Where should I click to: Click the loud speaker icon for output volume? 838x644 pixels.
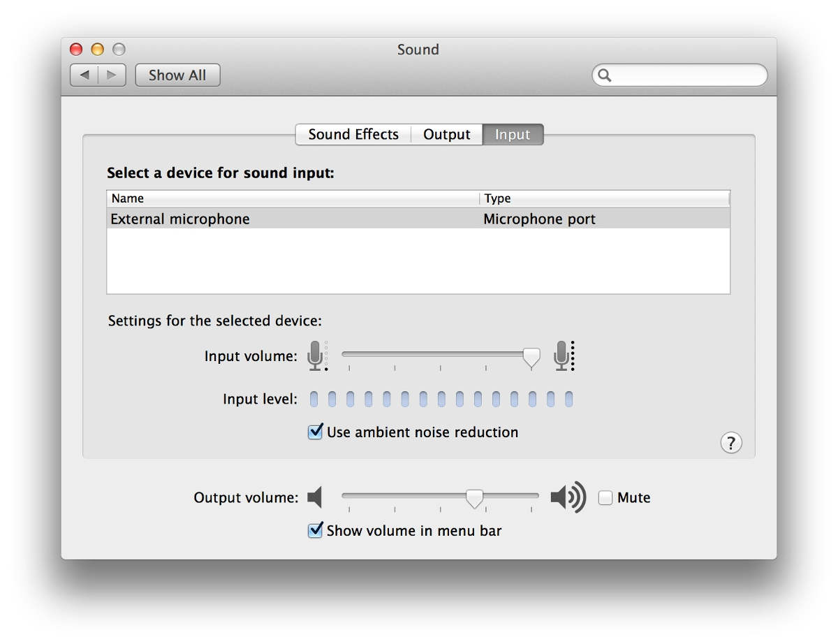click(567, 498)
